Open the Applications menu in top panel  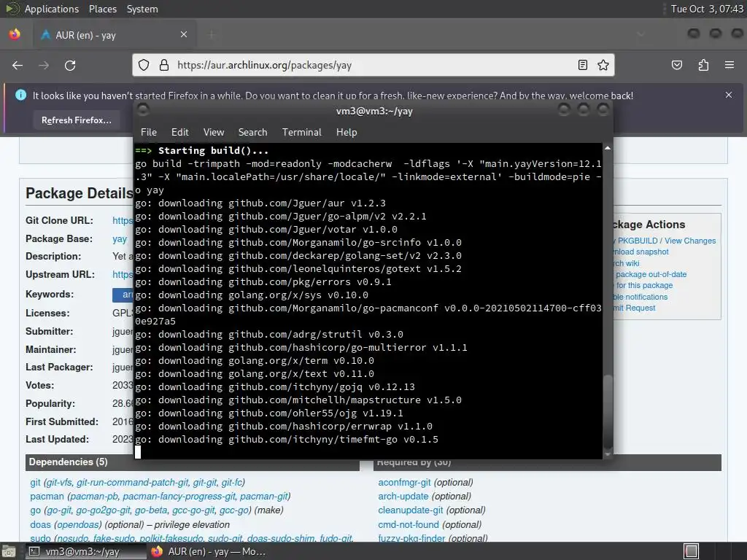[52, 9]
